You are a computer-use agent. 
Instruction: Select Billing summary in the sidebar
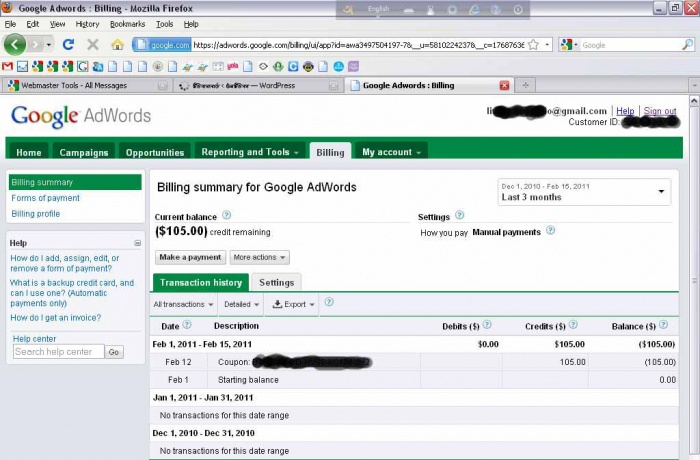click(75, 182)
